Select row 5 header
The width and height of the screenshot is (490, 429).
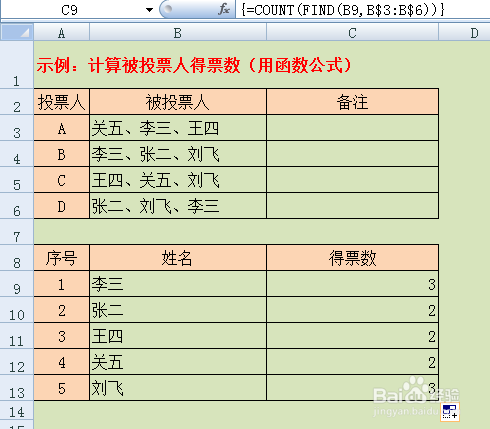click(x=17, y=180)
